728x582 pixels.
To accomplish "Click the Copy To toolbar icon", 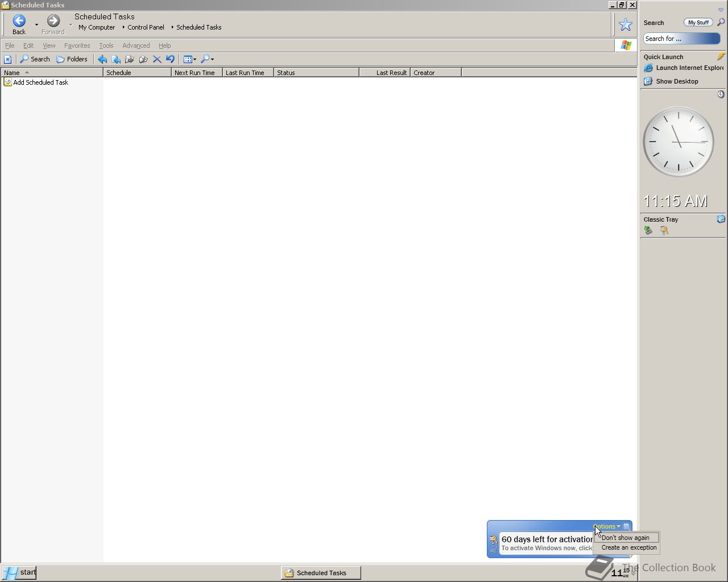I will 130,59.
